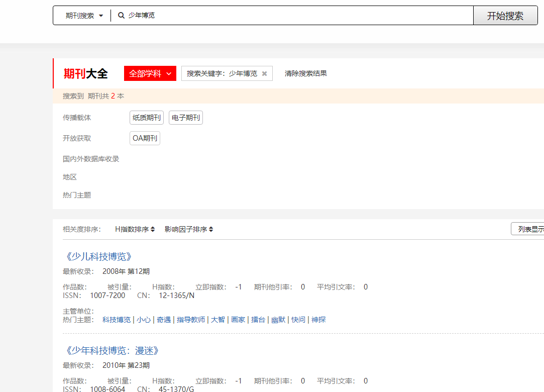Click the 开始搜索 button
This screenshot has width=544, height=392.
coord(505,16)
